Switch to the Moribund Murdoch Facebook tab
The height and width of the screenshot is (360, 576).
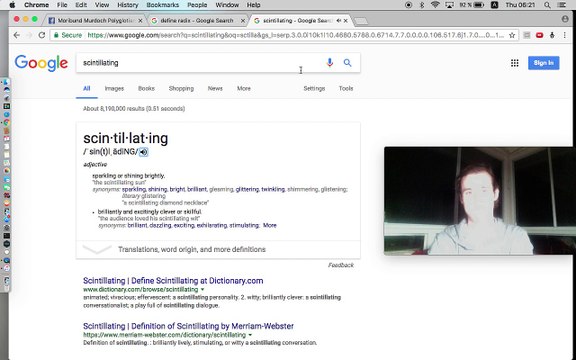(x=95, y=21)
